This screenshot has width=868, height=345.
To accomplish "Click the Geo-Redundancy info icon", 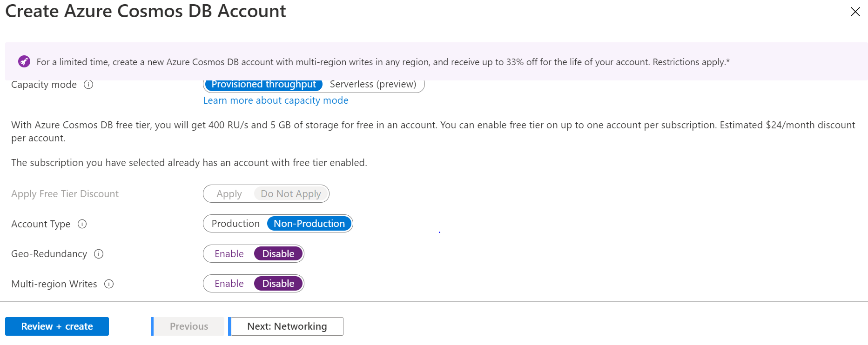I will 99,254.
